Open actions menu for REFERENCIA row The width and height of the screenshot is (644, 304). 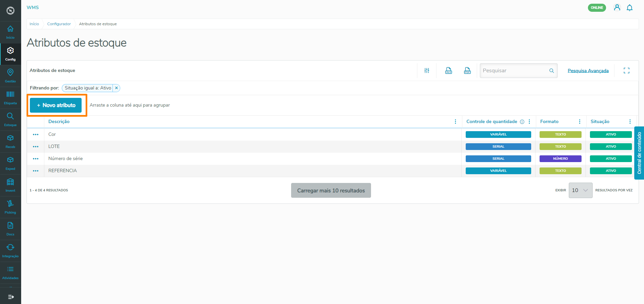(x=36, y=171)
